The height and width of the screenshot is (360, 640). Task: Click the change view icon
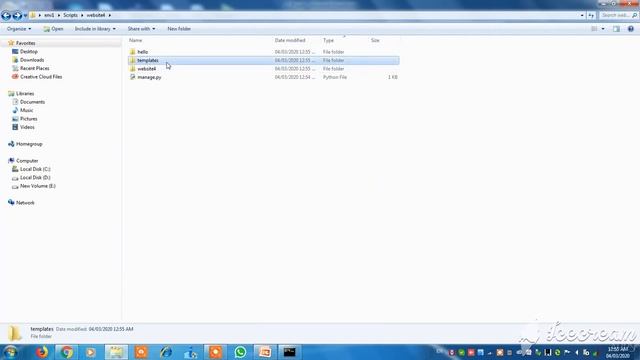pos(594,29)
